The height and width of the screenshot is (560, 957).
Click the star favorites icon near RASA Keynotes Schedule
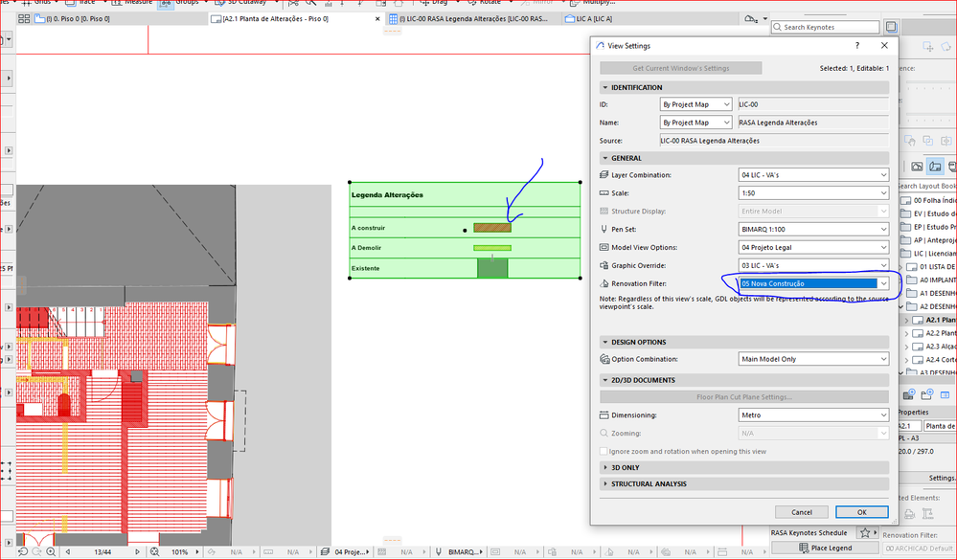[865, 532]
